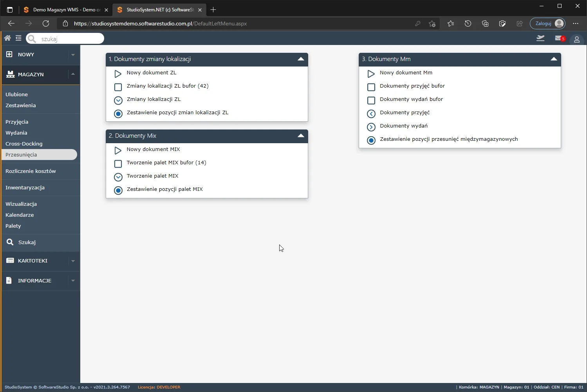Click the browser address bar URL
The width and height of the screenshot is (587, 392).
pyautogui.click(x=160, y=23)
